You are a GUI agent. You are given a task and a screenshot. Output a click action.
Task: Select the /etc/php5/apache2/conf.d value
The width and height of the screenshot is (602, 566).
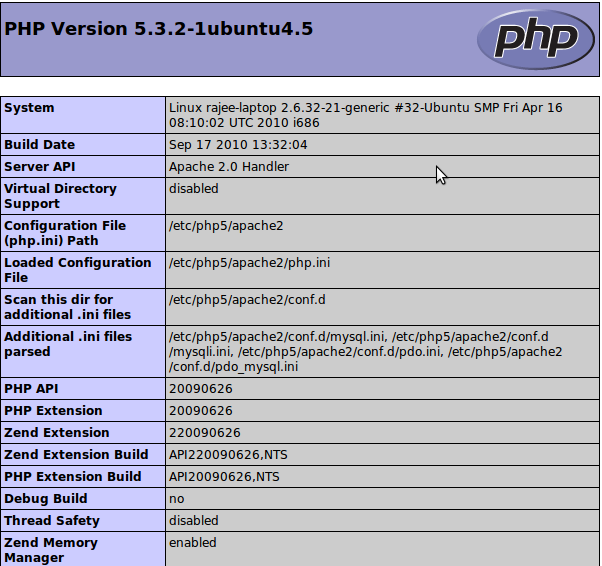(247, 300)
